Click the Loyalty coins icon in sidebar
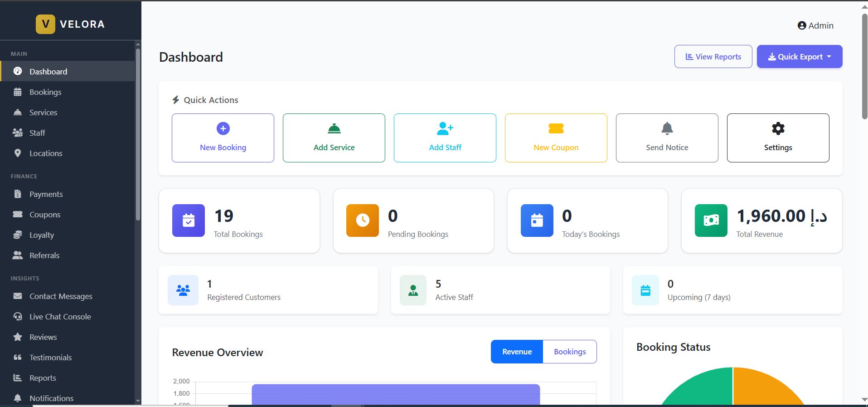The height and width of the screenshot is (407, 868). pos(18,235)
